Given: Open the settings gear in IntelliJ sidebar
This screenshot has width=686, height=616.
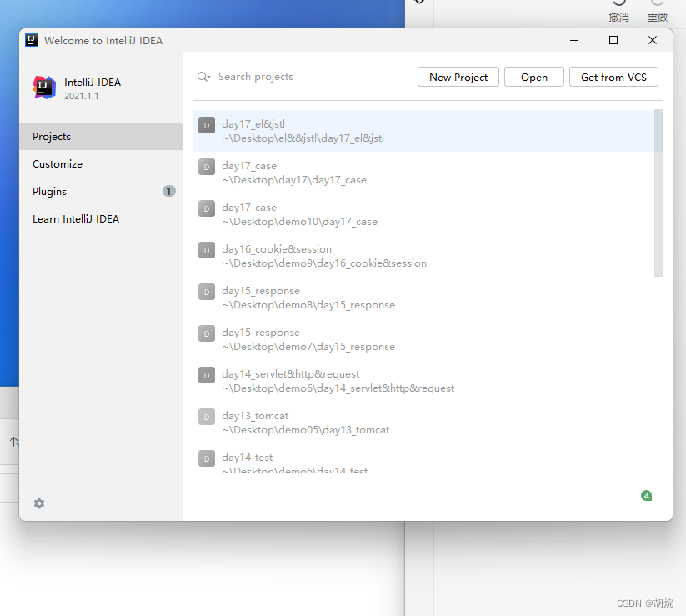Looking at the screenshot, I should pyautogui.click(x=39, y=503).
